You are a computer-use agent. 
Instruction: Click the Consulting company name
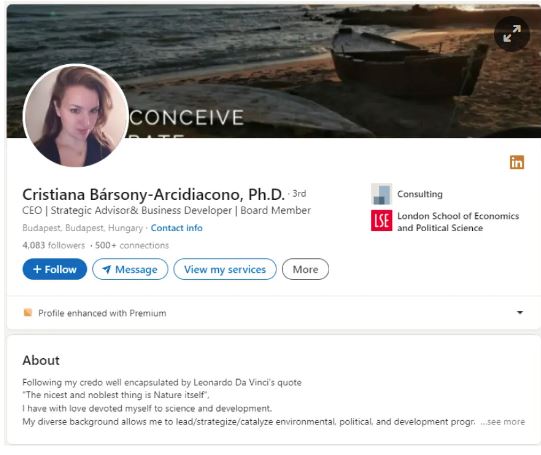420,194
